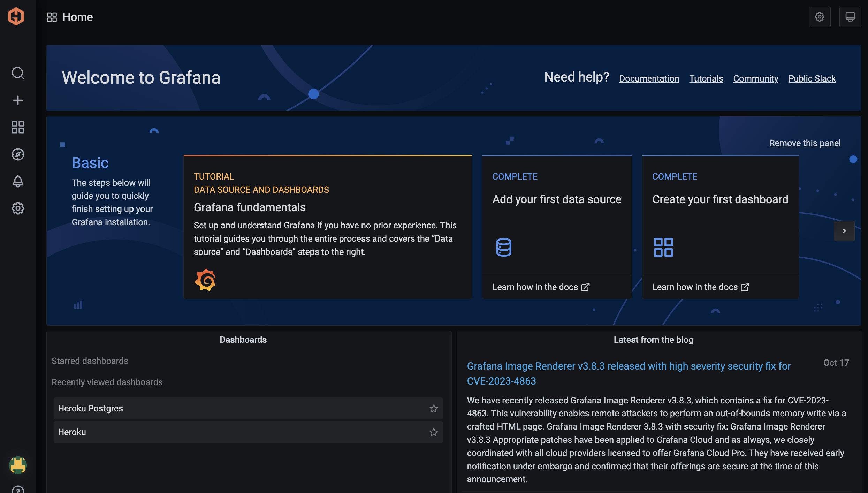The width and height of the screenshot is (868, 493).
Task: Click the Heroku logo in the sidebar
Action: coord(16,16)
